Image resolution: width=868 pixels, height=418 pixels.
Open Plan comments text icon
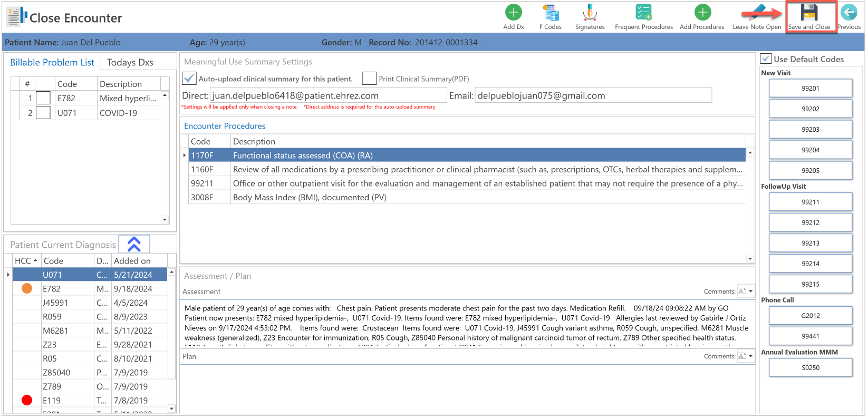pos(742,356)
